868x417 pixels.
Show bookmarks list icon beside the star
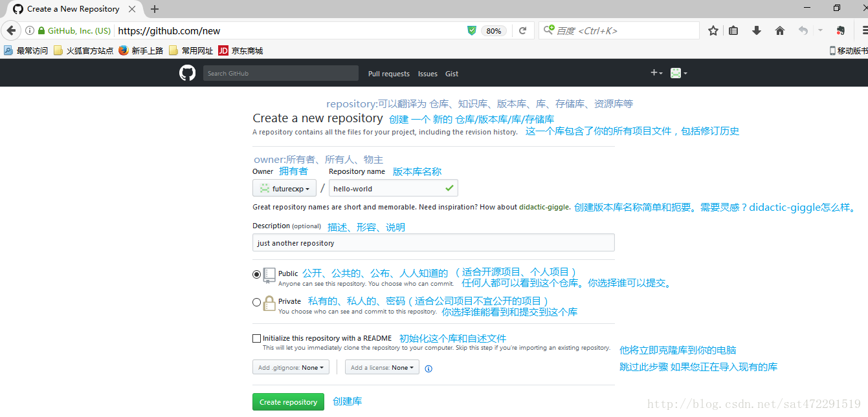[733, 30]
